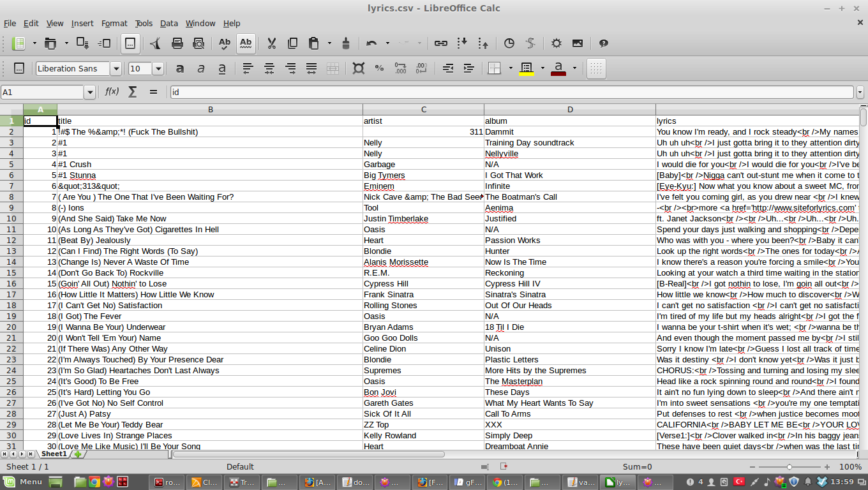Image resolution: width=868 pixels, height=490 pixels.
Task: Open the Format menu
Action: click(x=114, y=24)
